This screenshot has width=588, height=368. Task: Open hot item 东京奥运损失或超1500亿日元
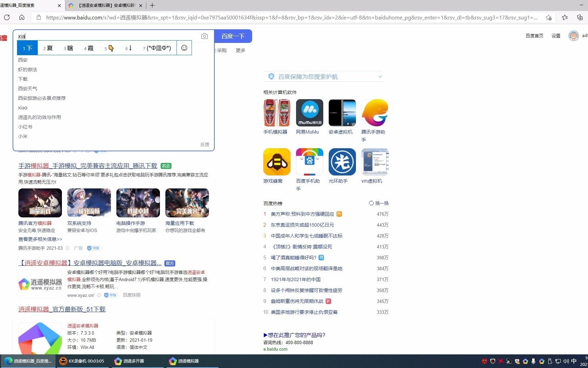[x=303, y=225]
